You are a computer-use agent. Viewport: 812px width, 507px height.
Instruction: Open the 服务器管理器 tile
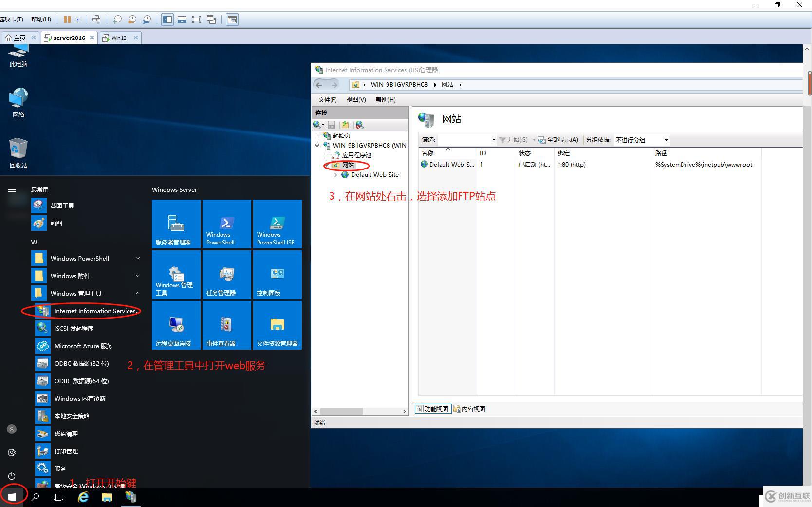(x=176, y=224)
